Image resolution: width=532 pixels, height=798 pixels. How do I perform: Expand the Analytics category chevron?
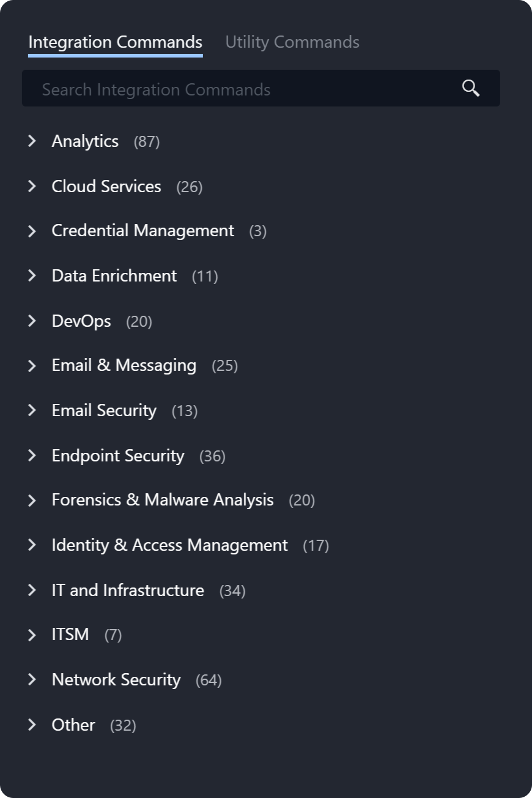32,141
